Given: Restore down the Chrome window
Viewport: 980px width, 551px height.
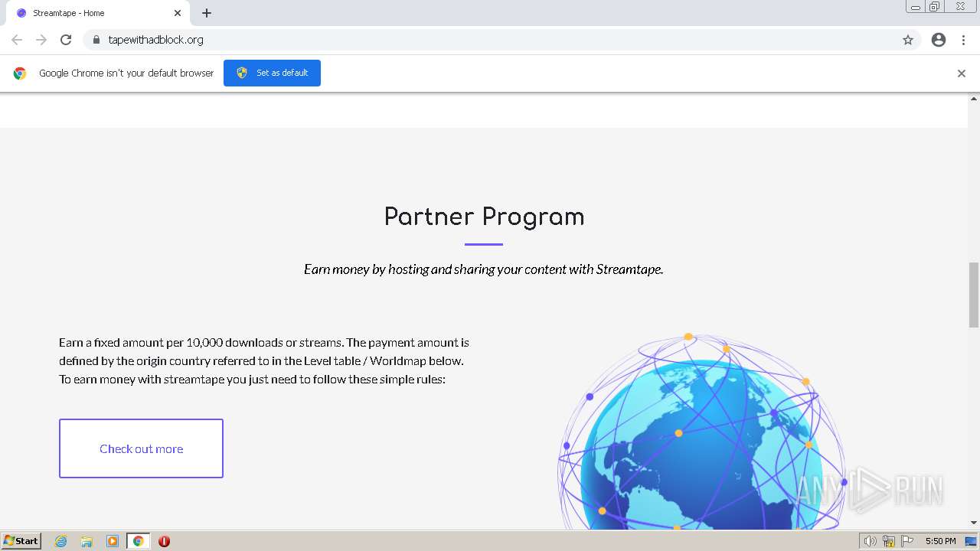Looking at the screenshot, I should coord(935,7).
